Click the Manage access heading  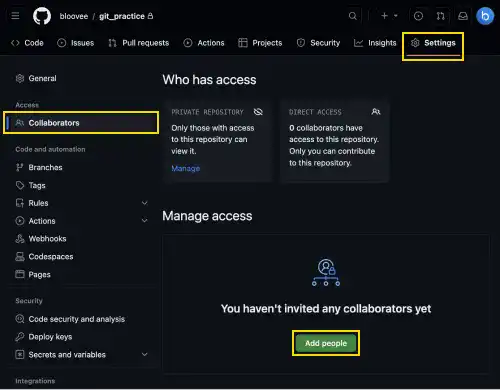pyautogui.click(x=207, y=216)
